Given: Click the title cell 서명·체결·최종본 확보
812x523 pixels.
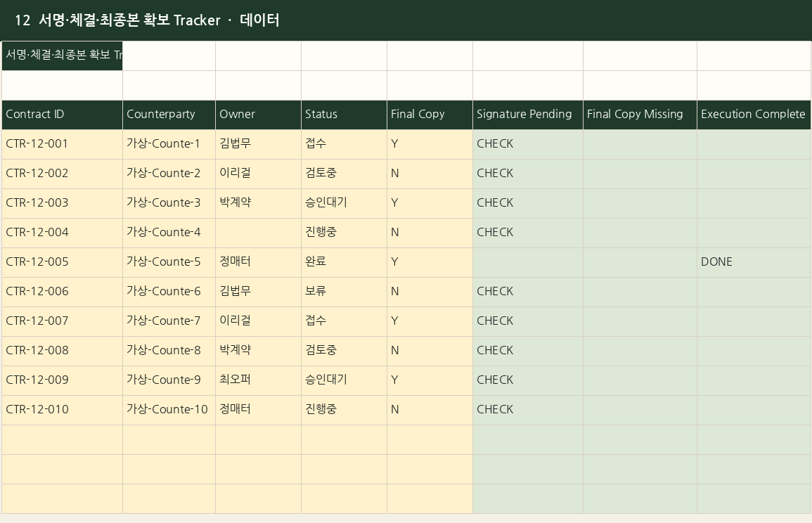Looking at the screenshot, I should pos(62,56).
